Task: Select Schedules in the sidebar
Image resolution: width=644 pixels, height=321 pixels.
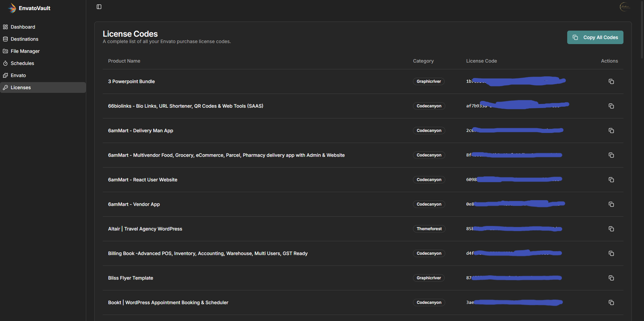Action: tap(43, 63)
